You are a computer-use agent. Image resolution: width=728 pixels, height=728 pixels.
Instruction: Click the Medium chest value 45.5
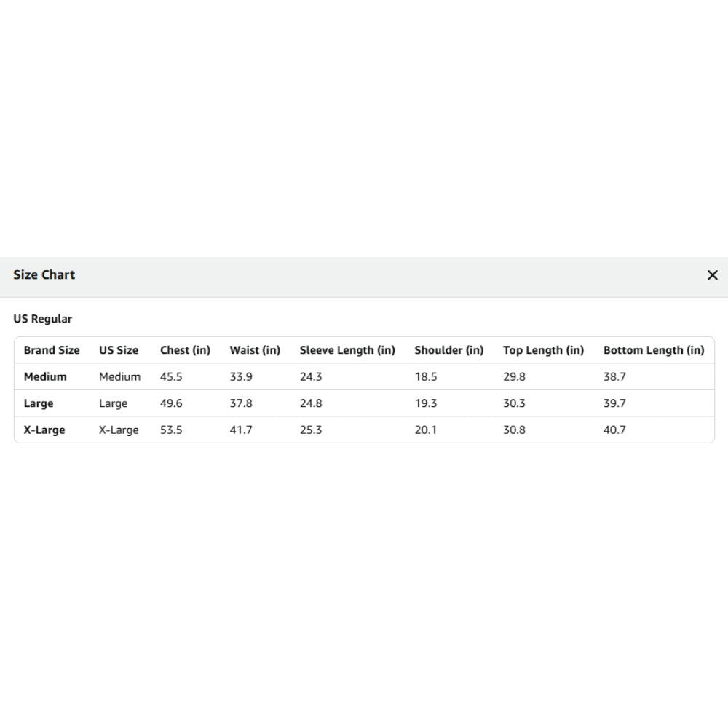coord(171,376)
